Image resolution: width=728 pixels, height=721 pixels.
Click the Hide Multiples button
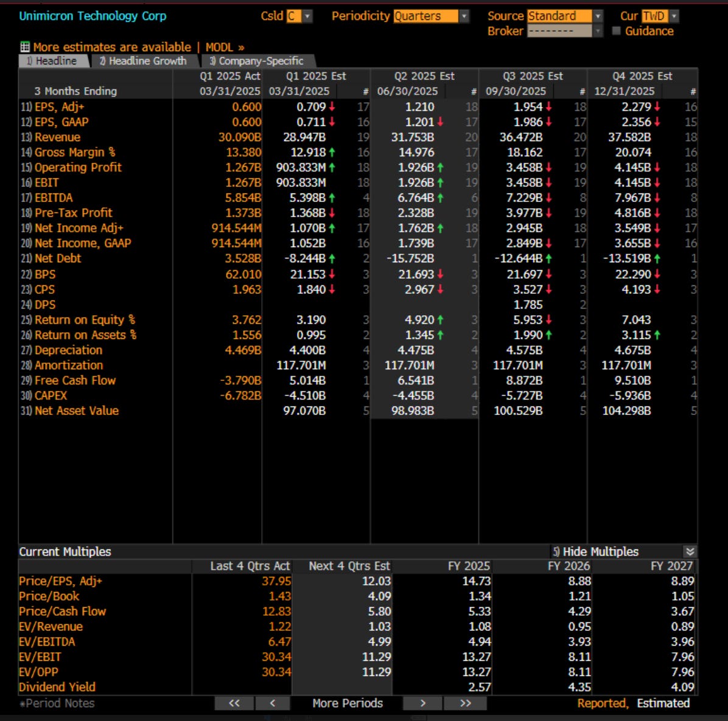[596, 552]
